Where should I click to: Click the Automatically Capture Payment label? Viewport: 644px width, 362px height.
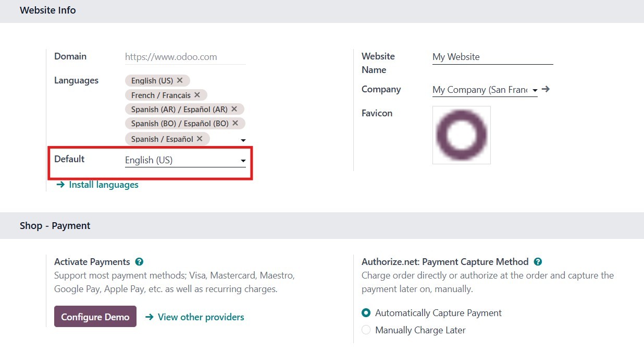click(x=438, y=313)
